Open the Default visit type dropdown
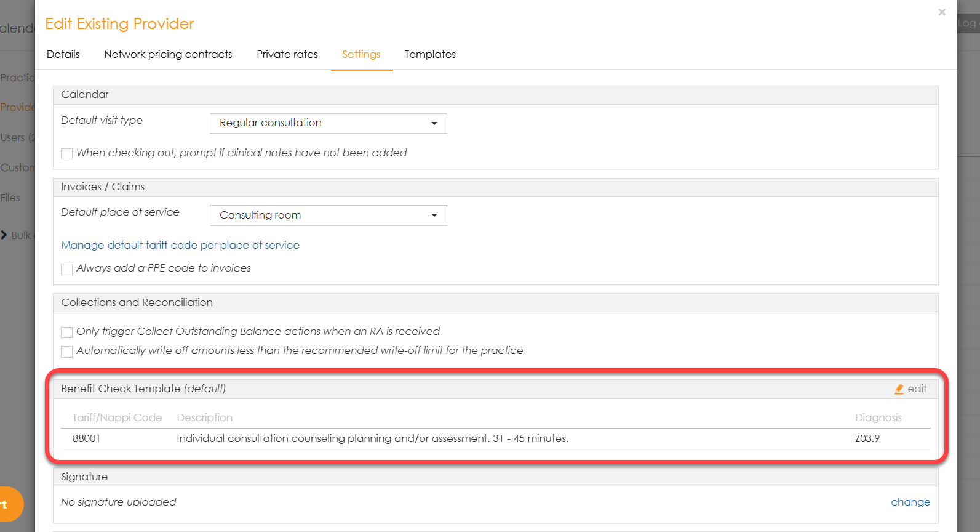Image resolution: width=980 pixels, height=532 pixels. pyautogui.click(x=328, y=123)
